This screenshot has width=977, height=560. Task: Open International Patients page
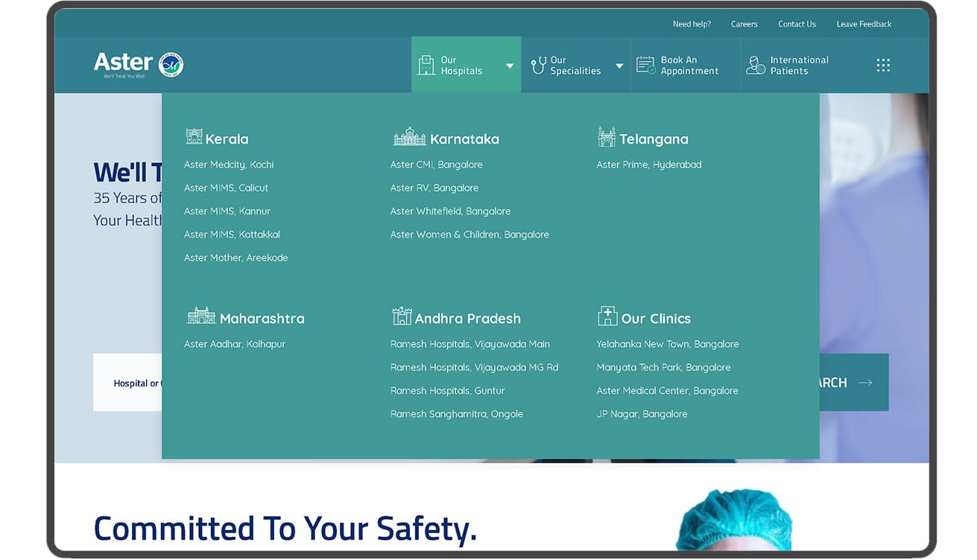795,65
